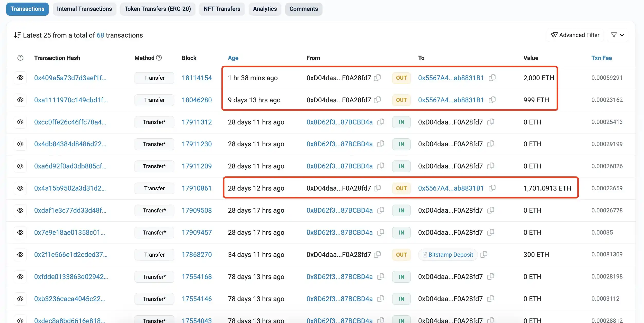Open the Analytics tab
Viewport: 644px width, 323px height.
(265, 9)
